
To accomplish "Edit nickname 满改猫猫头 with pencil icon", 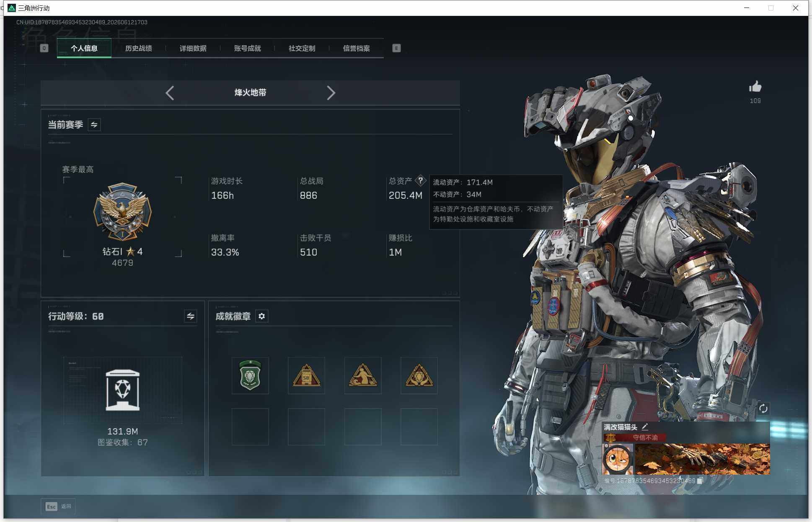I will pyautogui.click(x=645, y=427).
